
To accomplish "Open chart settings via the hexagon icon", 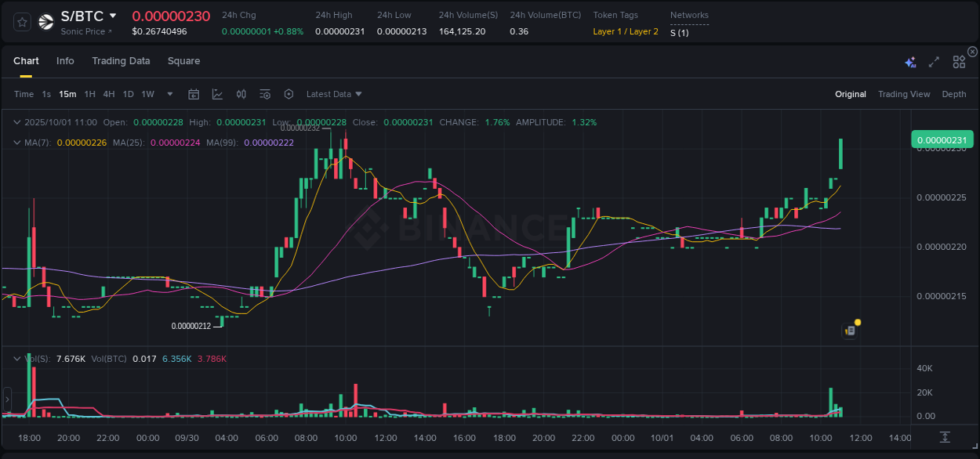I will tap(289, 93).
